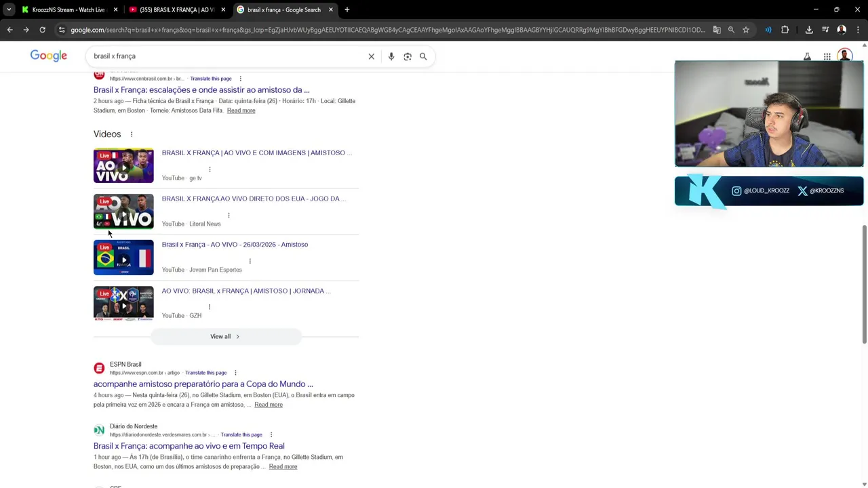
Task: Open the Chrome three-dot menu
Action: pos(858,30)
